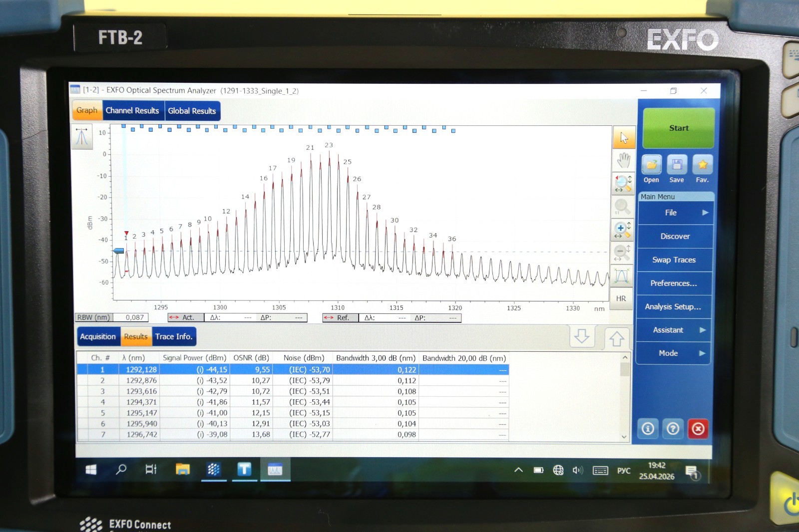Switch to the Graph tab
This screenshot has width=799, height=532.
click(87, 110)
